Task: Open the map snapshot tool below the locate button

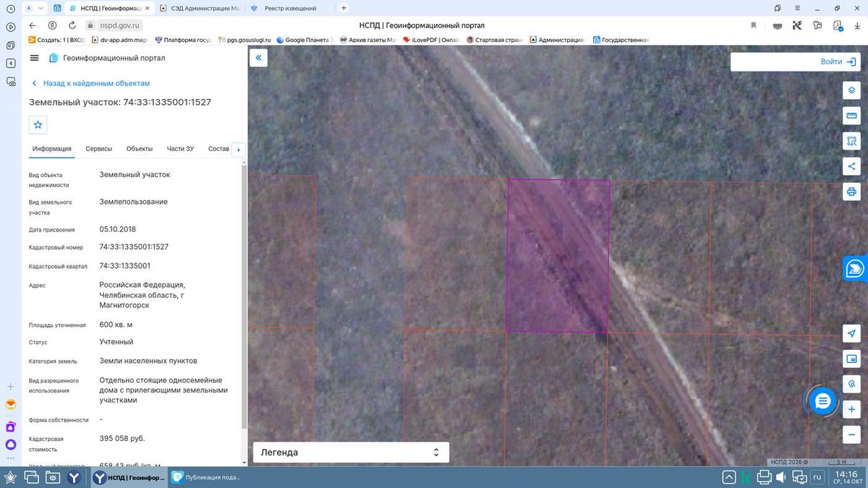Action: click(851, 359)
